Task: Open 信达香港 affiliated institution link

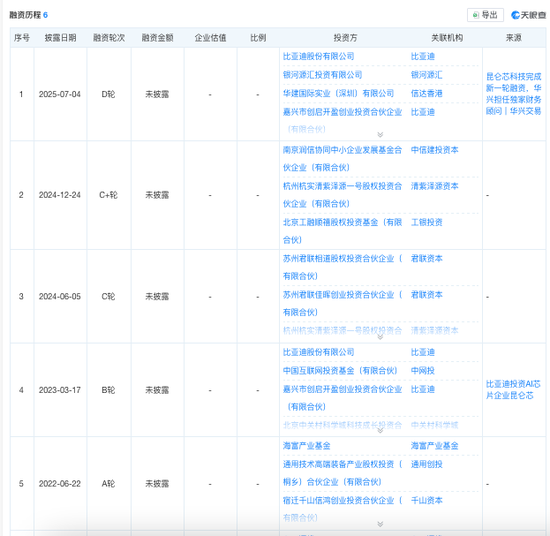Action: (427, 93)
